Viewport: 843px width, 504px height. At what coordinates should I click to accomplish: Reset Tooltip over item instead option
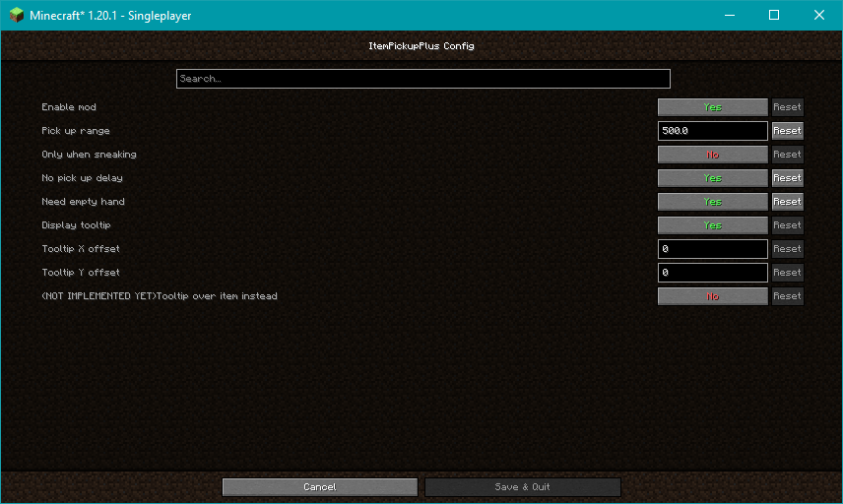click(787, 296)
